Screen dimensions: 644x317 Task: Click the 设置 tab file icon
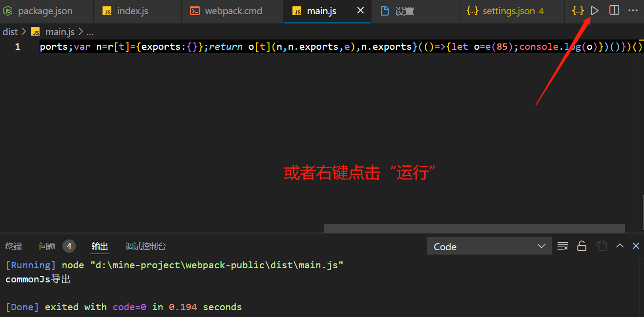[x=384, y=11]
